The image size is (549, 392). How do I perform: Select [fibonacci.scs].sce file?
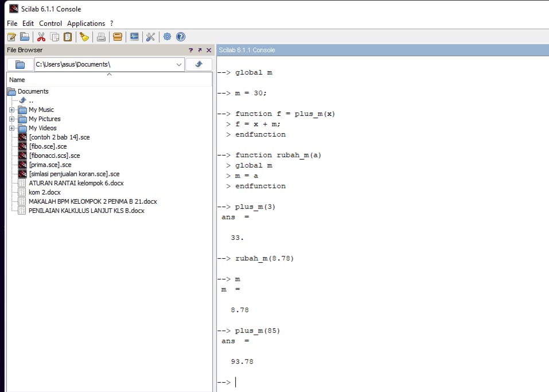tap(54, 156)
